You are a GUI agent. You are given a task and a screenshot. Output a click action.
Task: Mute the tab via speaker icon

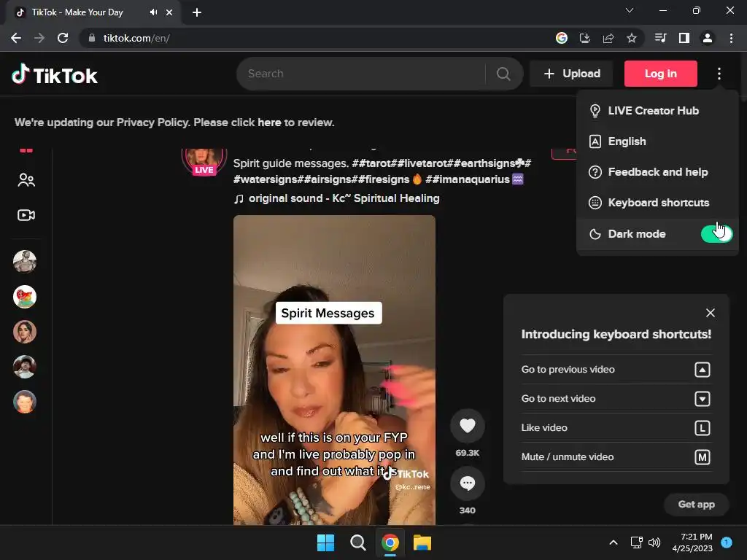(153, 12)
